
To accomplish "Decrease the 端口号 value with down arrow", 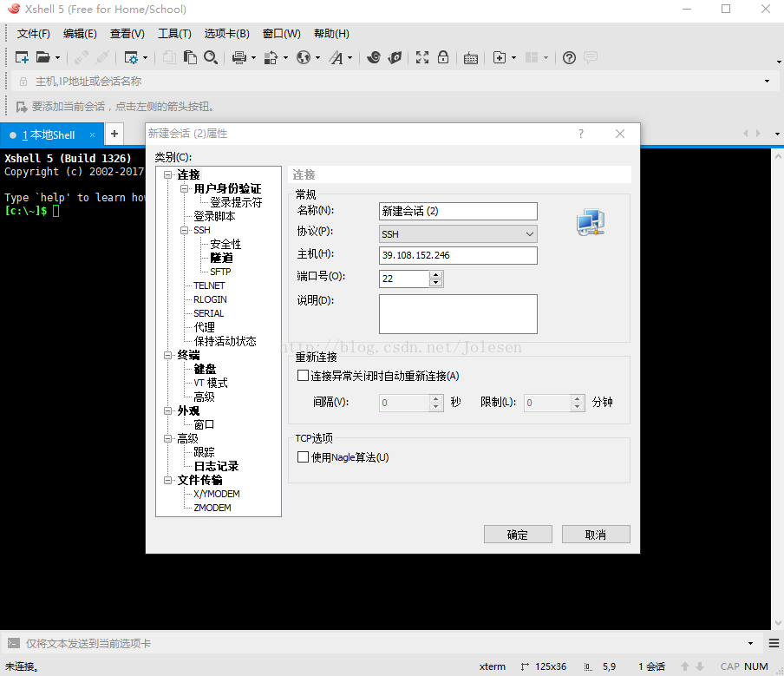I will pos(436,283).
